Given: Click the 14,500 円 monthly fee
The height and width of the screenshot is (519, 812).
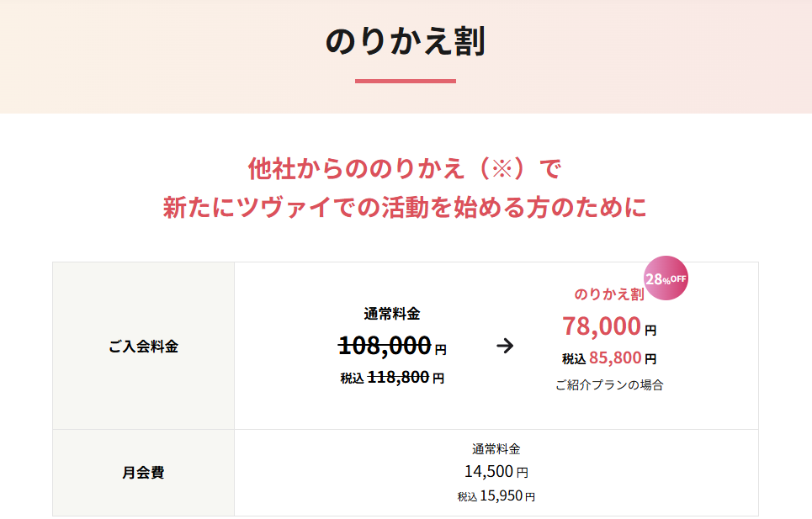Looking at the screenshot, I should [x=496, y=472].
